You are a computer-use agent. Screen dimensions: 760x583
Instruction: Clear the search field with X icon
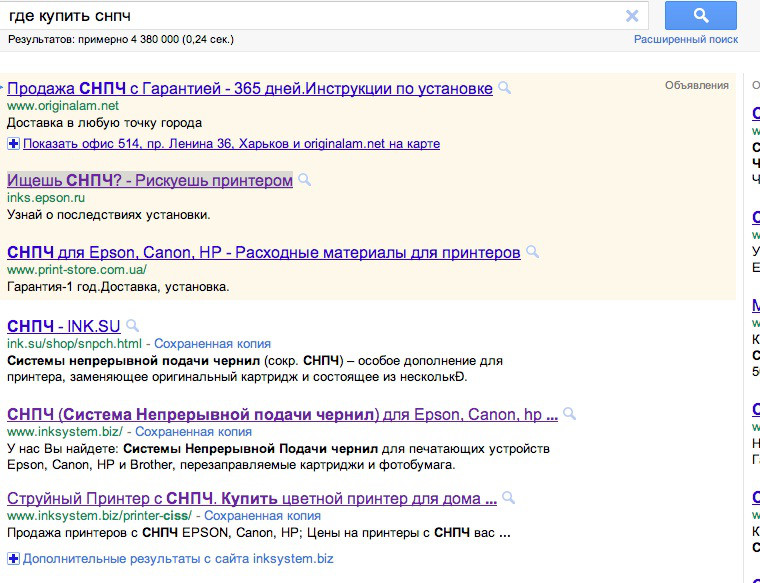[x=632, y=16]
